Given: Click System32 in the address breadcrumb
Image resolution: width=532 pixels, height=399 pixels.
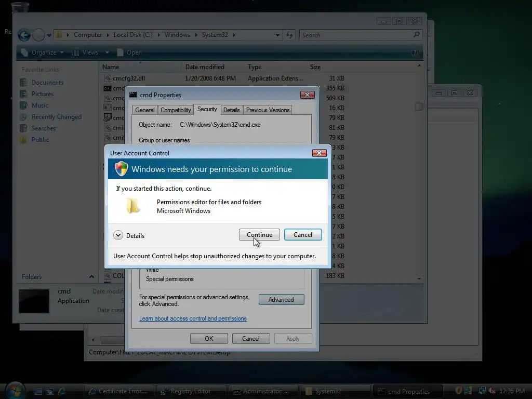Looking at the screenshot, I should tap(215, 35).
